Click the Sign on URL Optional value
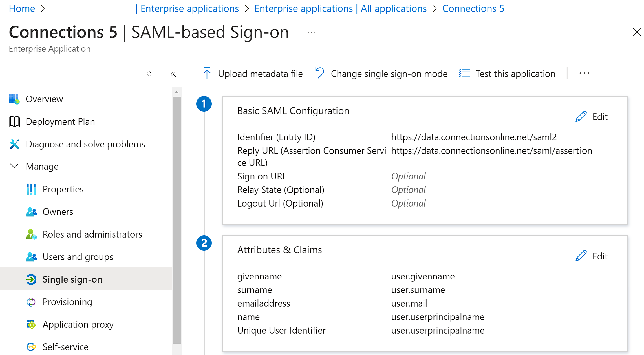This screenshot has height=355, width=644. [409, 176]
